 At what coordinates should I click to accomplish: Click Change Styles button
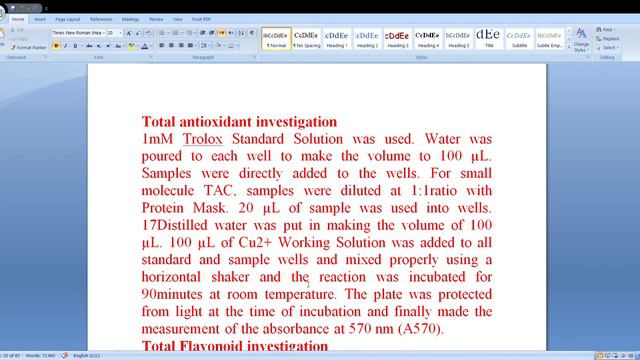[x=581, y=39]
